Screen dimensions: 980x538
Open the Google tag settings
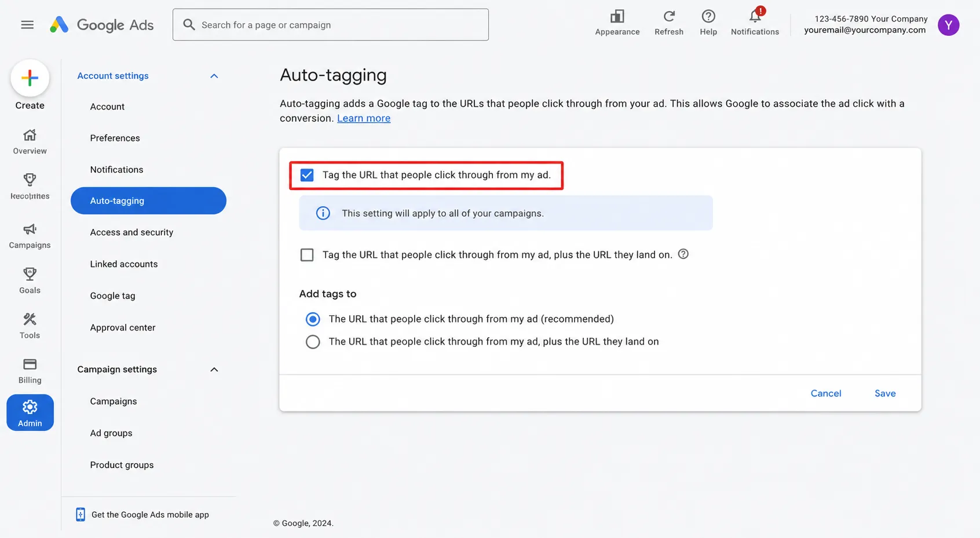click(x=113, y=296)
